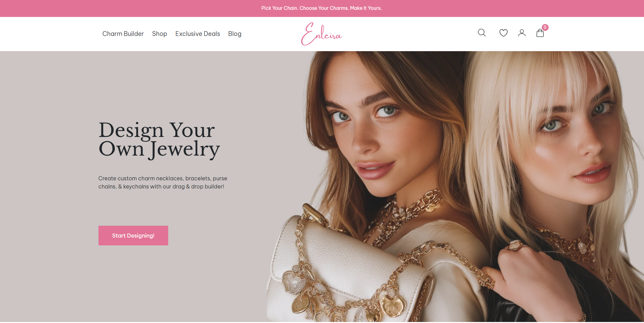Select Exclusive Deals in the navigation
The height and width of the screenshot is (323, 644).
click(x=198, y=34)
